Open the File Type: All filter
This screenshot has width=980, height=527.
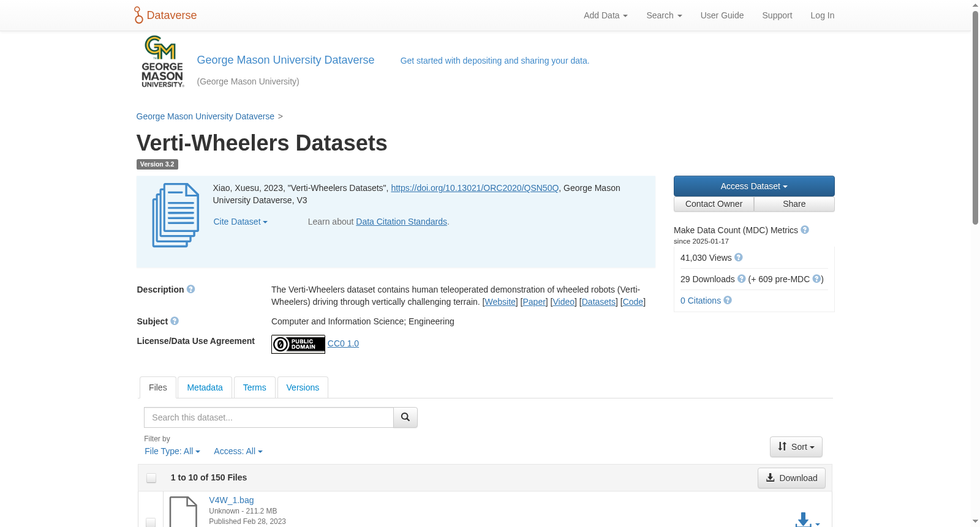click(172, 451)
